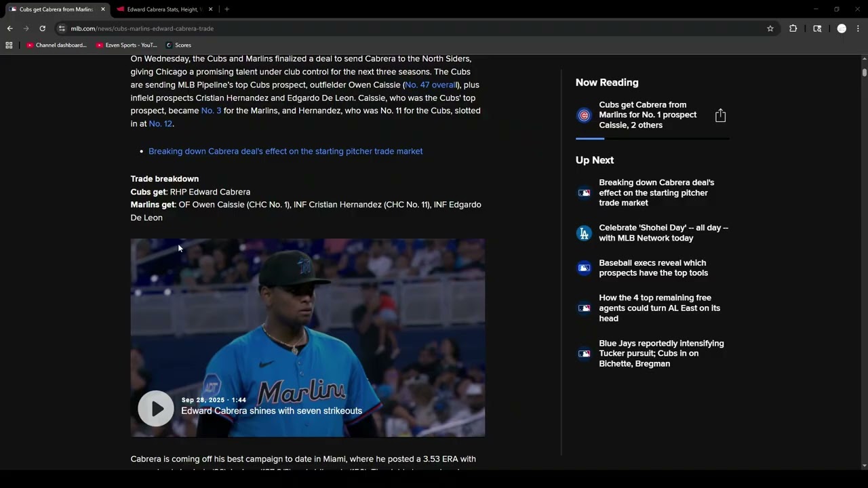Screen dimensions: 868x488
Task: Click the share icon in Now Reading
Action: click(720, 115)
